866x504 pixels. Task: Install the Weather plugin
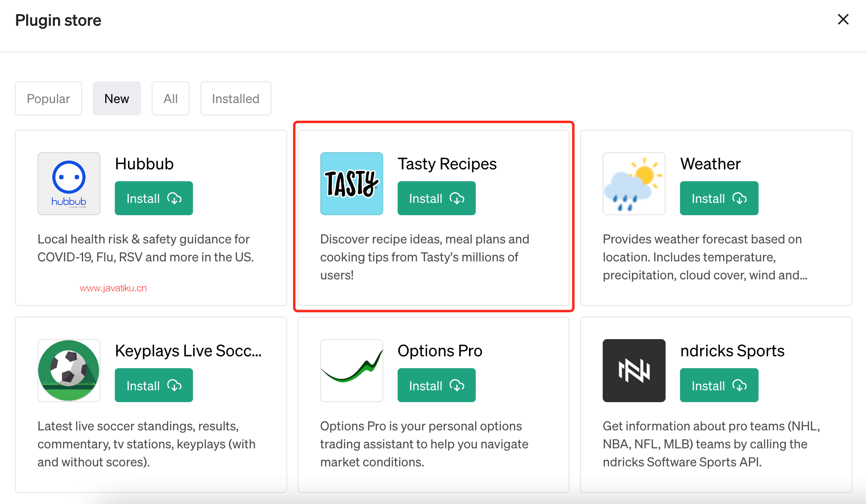(719, 198)
